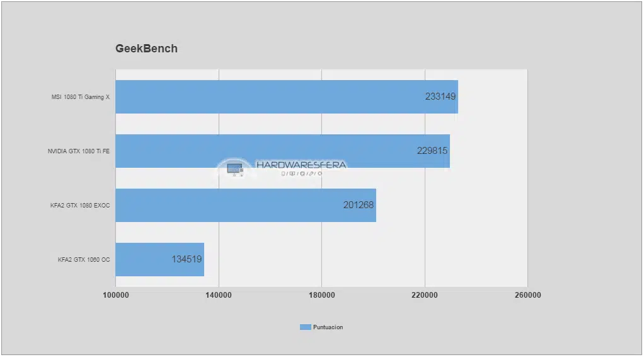Click the KFA2 GTX 1080 EXOC axis label

tap(80, 206)
